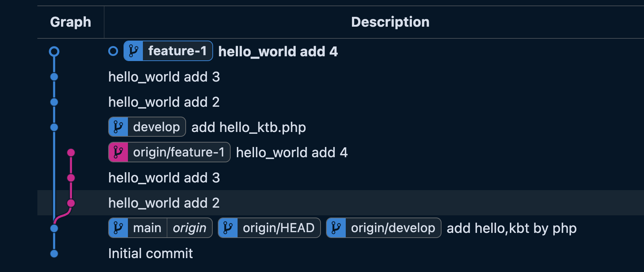Image resolution: width=644 pixels, height=272 pixels.
Task: Click the hollow top graph node of feature-1
Action: pyautogui.click(x=54, y=52)
